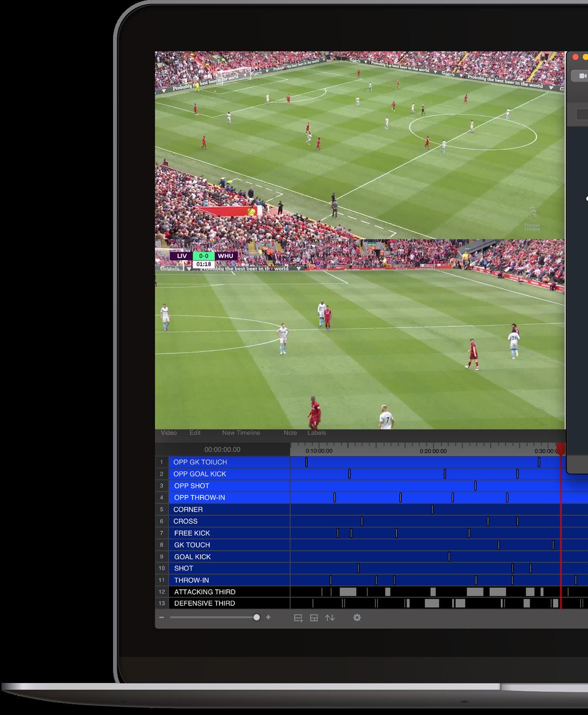Click the first marker in the OPP THROW-IN row

tap(335, 498)
